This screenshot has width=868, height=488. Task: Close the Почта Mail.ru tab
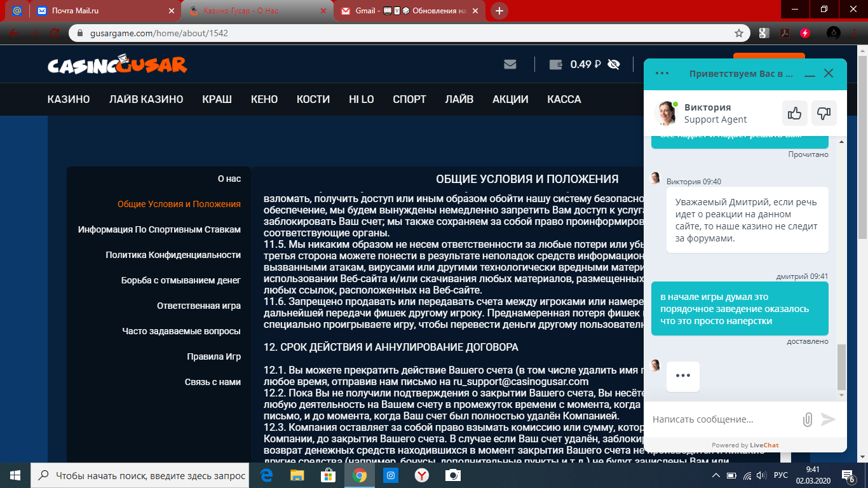[171, 11]
